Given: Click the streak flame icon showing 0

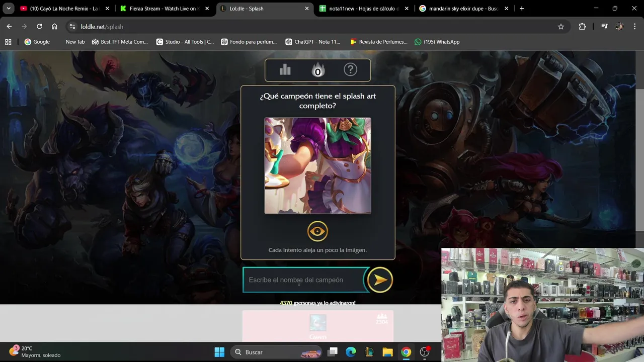Looking at the screenshot, I should click(x=317, y=70).
